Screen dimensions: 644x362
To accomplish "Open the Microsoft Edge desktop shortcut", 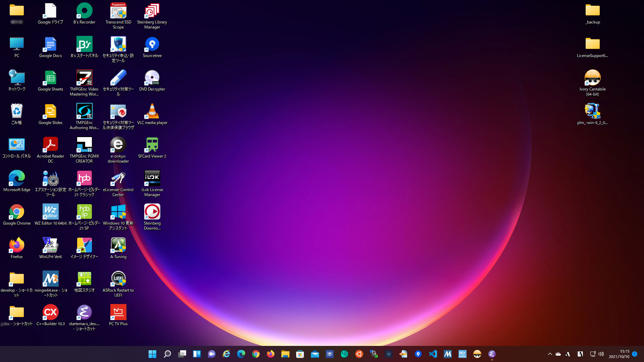I will pyautogui.click(x=17, y=181).
